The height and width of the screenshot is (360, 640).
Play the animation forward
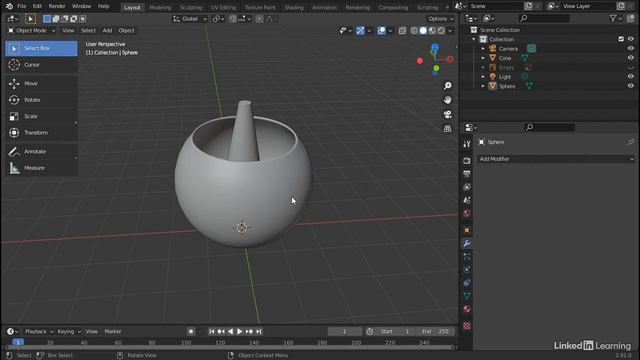(240, 331)
